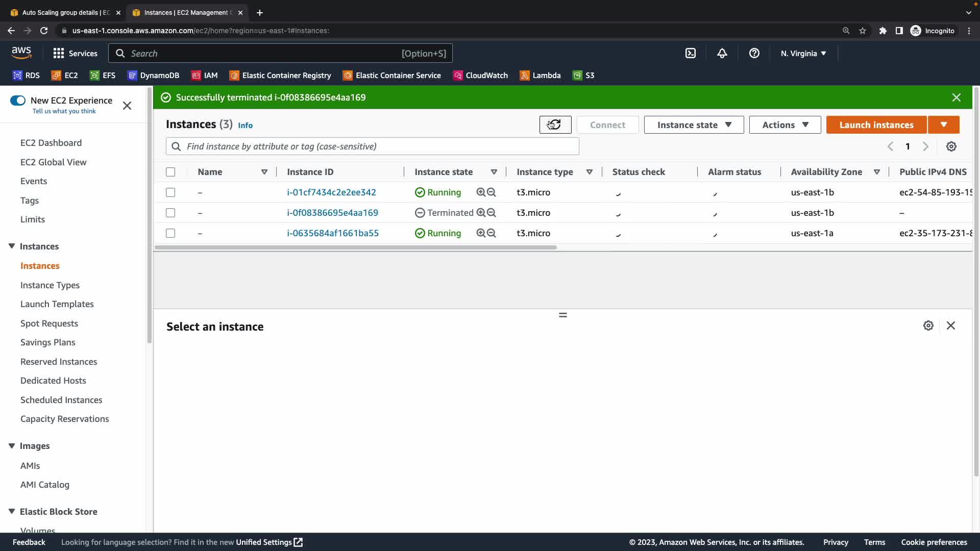Click the Launch instances button

click(876, 124)
